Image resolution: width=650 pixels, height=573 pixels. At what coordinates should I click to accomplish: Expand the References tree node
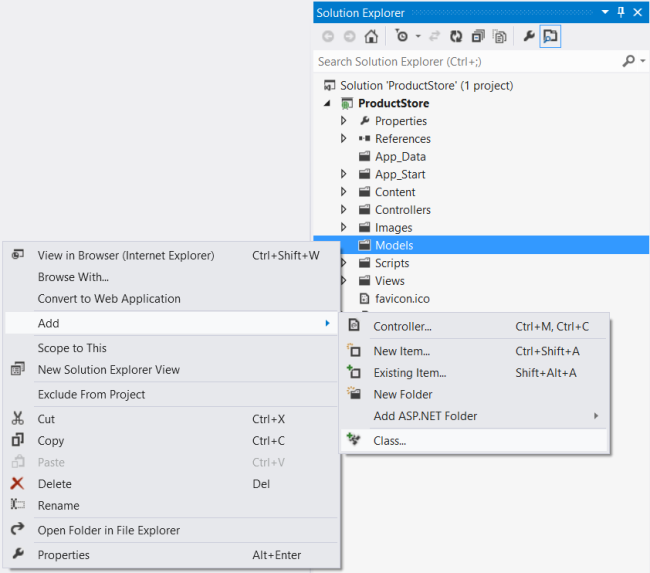tap(344, 139)
